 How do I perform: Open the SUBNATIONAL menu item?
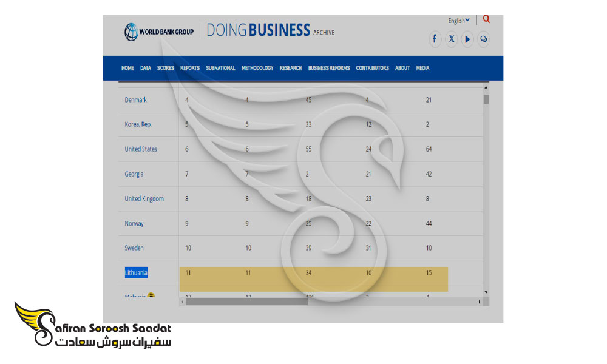[x=220, y=68]
